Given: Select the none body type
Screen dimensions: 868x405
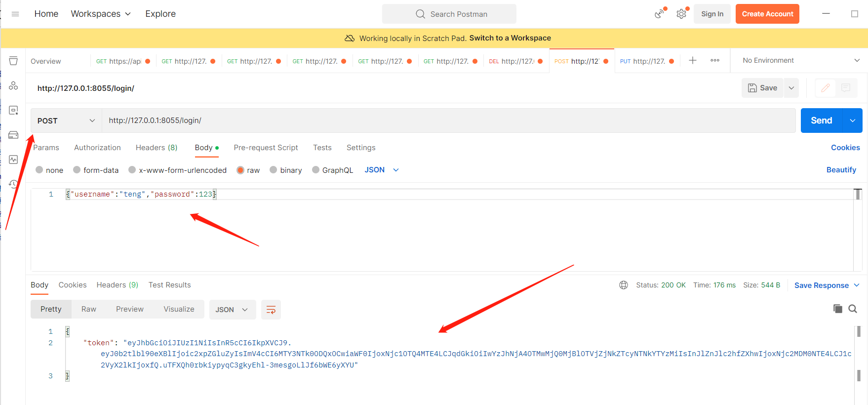Looking at the screenshot, I should click(39, 170).
